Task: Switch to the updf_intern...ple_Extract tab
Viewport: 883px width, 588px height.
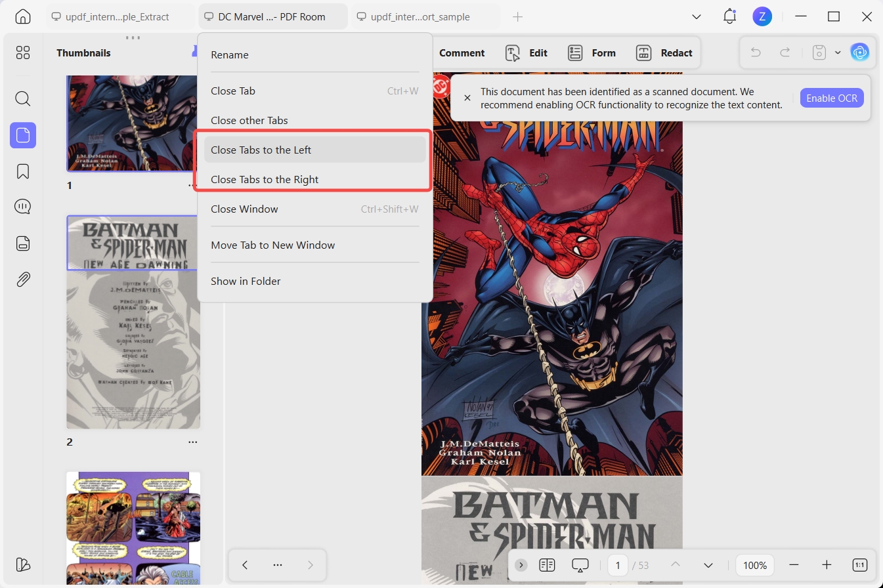Action: click(x=120, y=16)
